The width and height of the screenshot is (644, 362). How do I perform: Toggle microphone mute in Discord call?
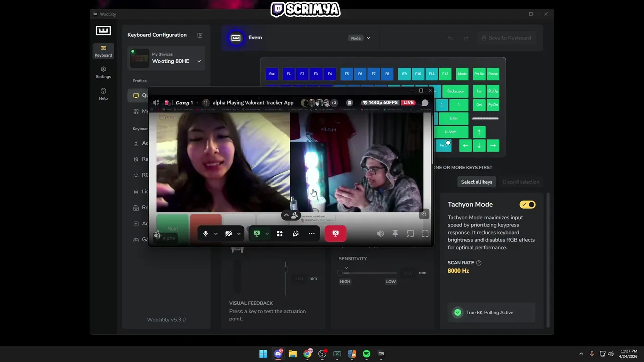[205, 234]
